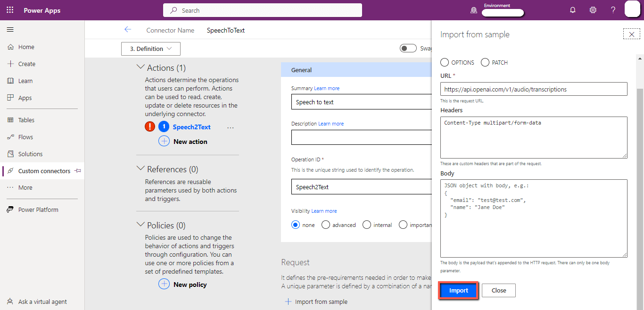This screenshot has height=310, width=644.
Task: Click the Close button in the panel
Action: tap(499, 290)
